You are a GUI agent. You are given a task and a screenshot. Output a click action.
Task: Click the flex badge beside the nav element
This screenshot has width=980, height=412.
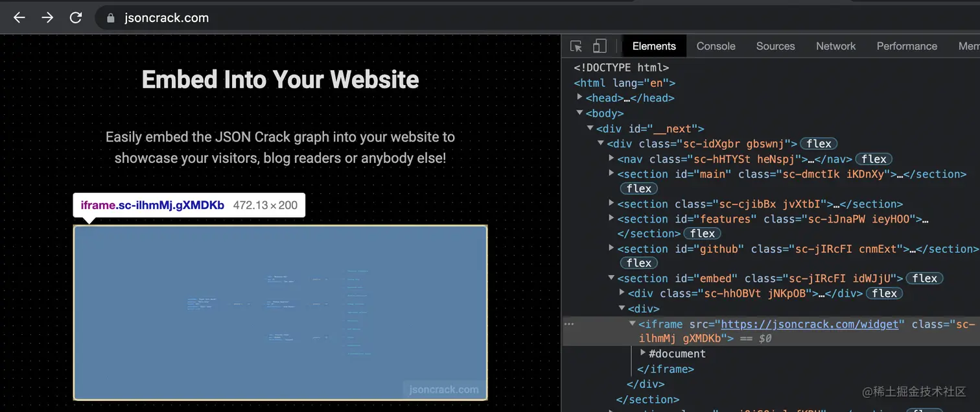(x=874, y=159)
